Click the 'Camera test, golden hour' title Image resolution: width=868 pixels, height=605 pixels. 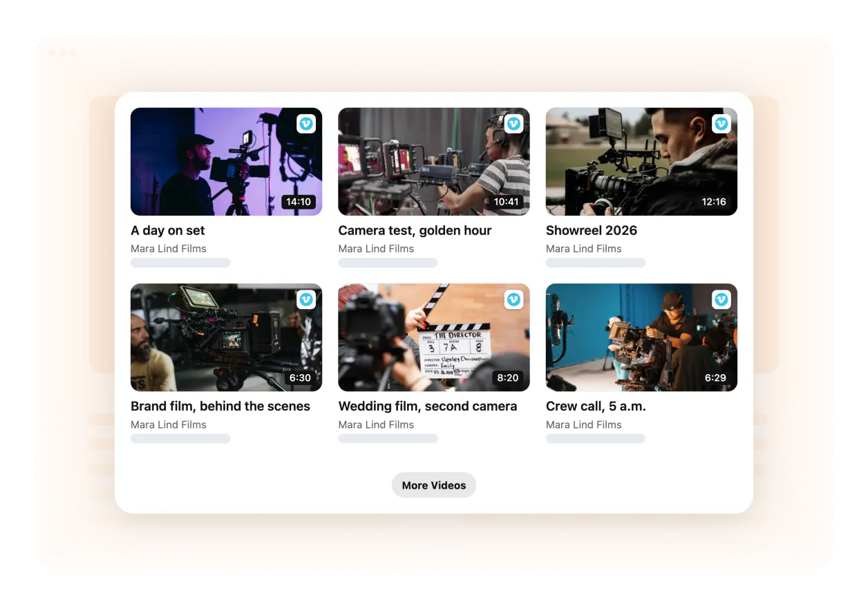[415, 231]
